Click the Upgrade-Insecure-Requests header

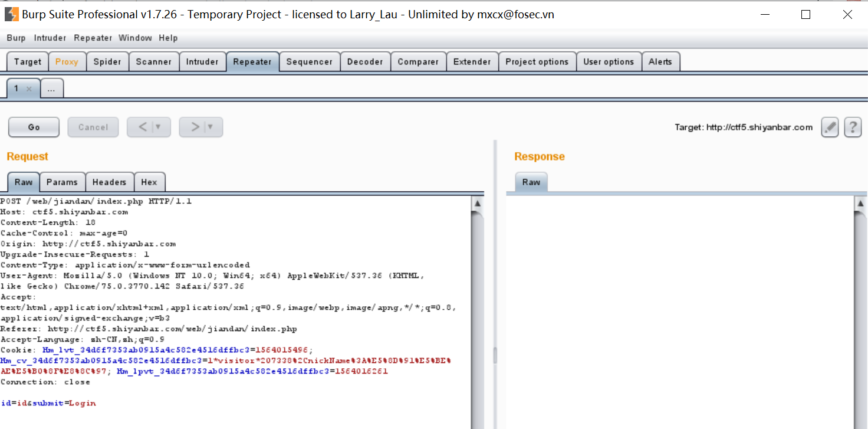tap(75, 254)
